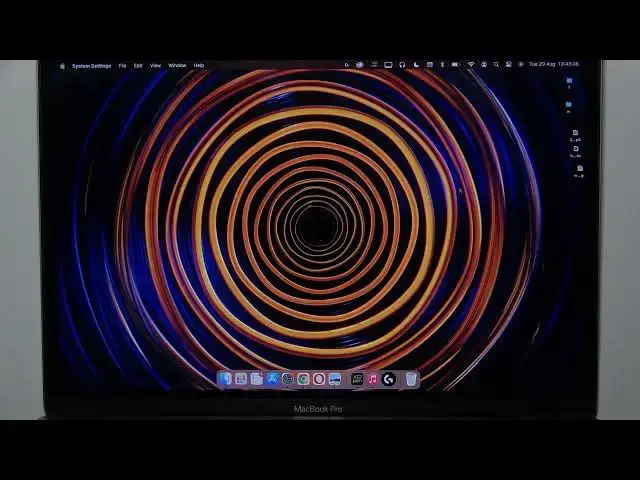Open the Help menu

(x=199, y=66)
